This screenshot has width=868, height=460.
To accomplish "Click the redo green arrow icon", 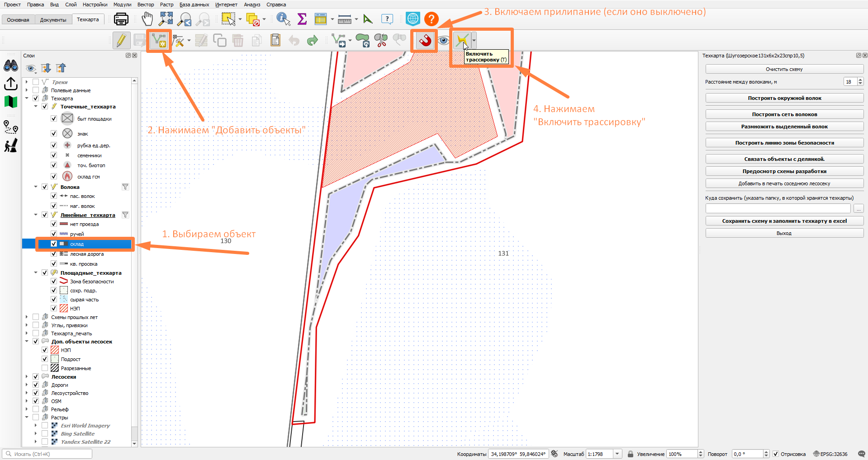I will pos(313,41).
